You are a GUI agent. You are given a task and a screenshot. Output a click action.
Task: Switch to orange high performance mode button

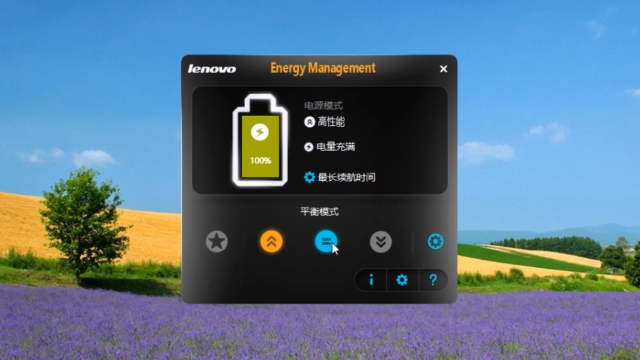[x=271, y=242]
